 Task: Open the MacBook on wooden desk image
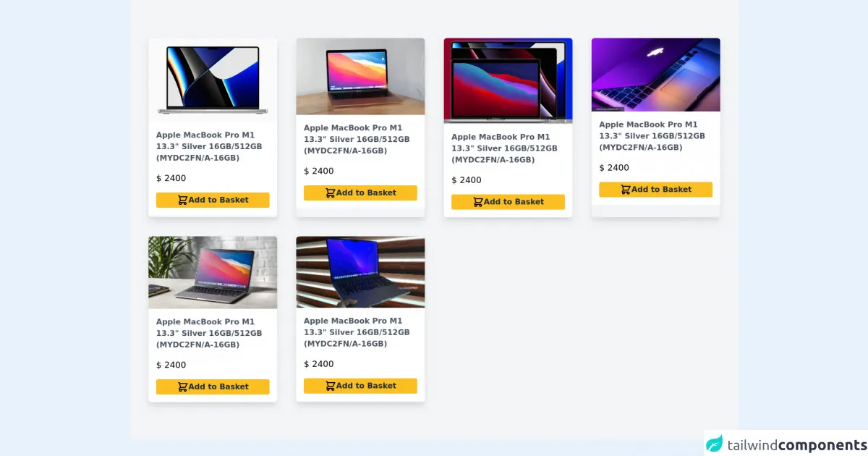[x=360, y=77]
